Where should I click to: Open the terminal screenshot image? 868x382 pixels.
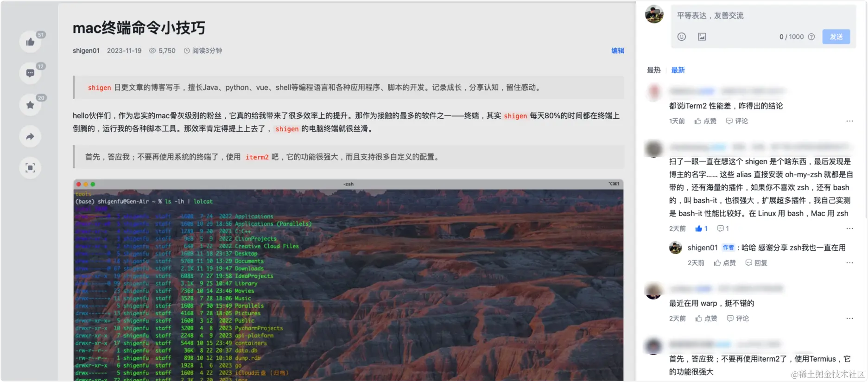(x=348, y=280)
